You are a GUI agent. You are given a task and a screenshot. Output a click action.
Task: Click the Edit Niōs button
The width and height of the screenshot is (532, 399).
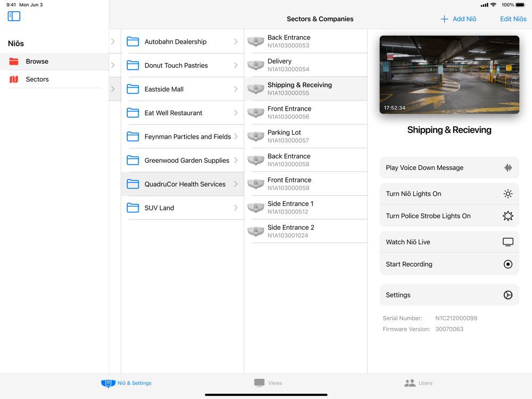pos(513,19)
